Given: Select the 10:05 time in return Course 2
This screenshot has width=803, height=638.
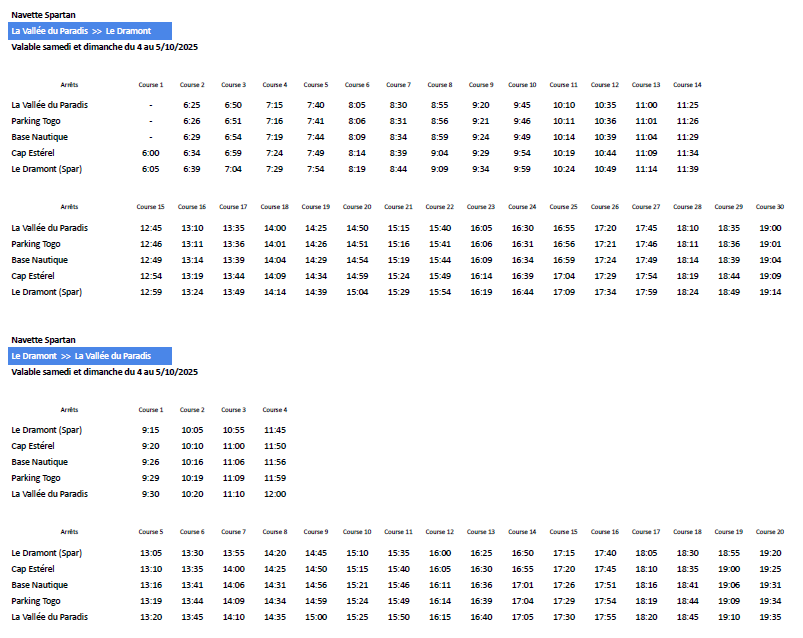Looking at the screenshot, I should click(x=192, y=430).
